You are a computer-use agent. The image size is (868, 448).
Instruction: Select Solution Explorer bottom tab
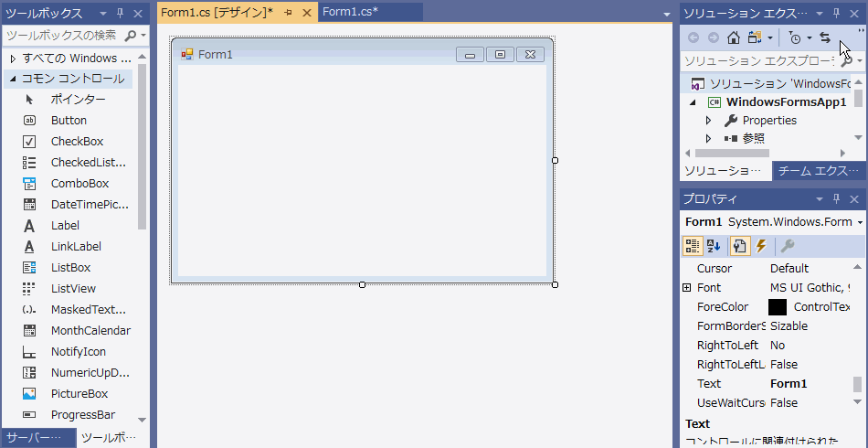[725, 171]
